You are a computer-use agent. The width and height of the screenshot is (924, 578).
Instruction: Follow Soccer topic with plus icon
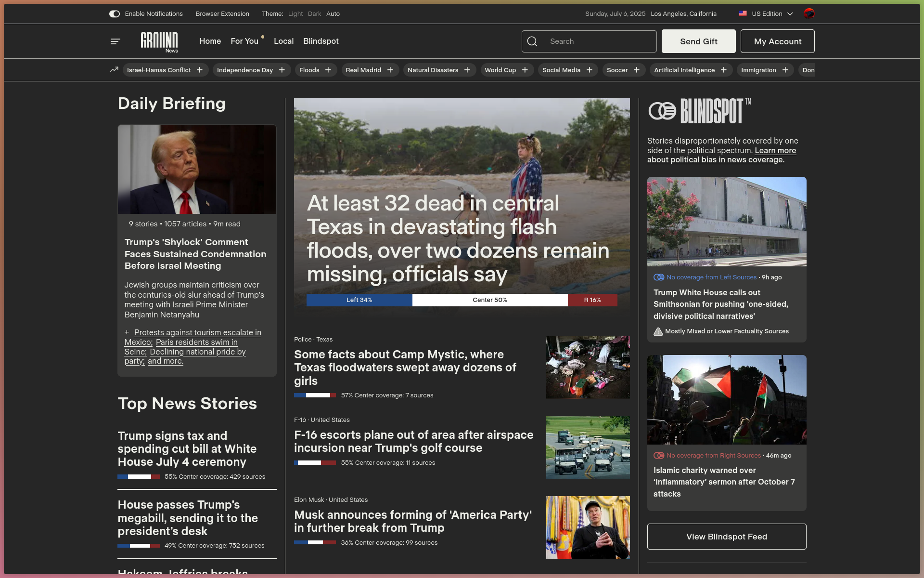[x=637, y=70]
